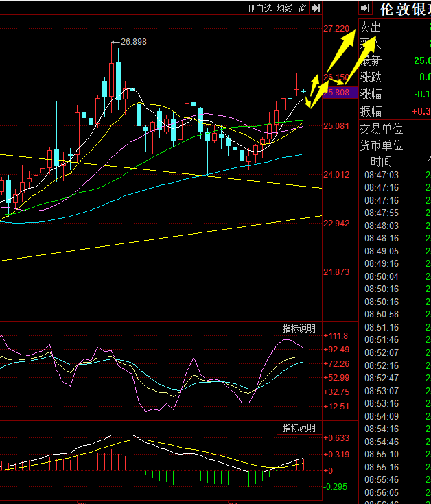Select the 08:50:04 tick row

coord(395,276)
